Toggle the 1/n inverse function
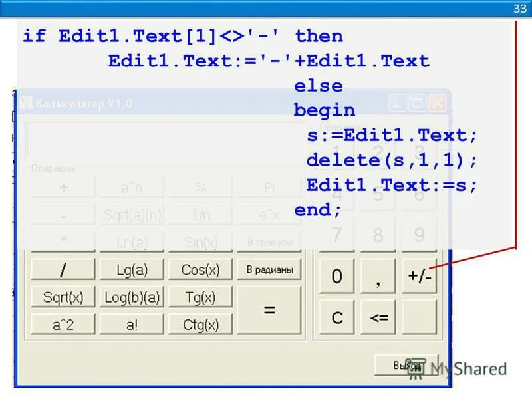532x399 pixels. pyautogui.click(x=201, y=215)
